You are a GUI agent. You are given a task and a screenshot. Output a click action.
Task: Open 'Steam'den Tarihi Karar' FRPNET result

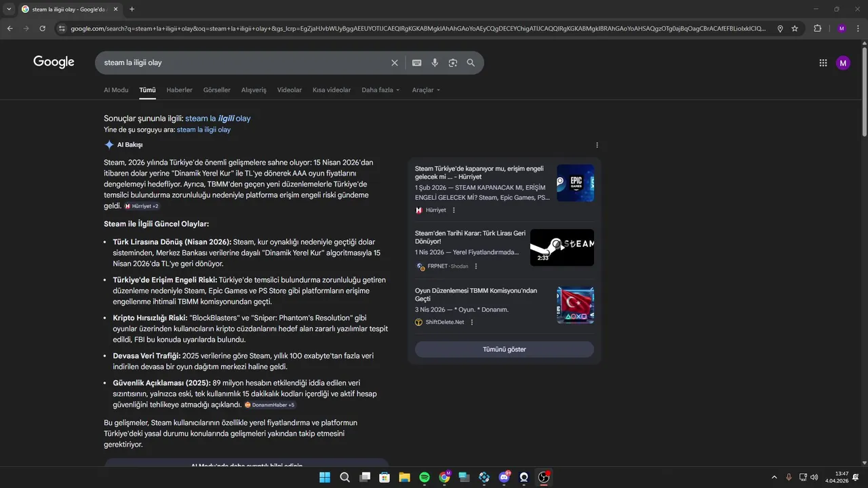point(470,237)
